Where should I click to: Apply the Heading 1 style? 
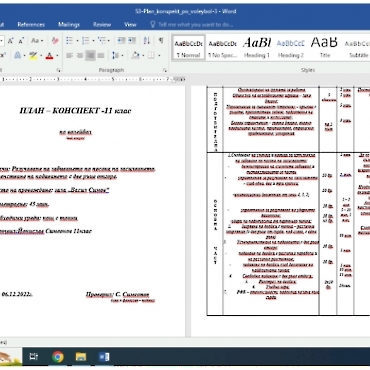pyautogui.click(x=257, y=47)
